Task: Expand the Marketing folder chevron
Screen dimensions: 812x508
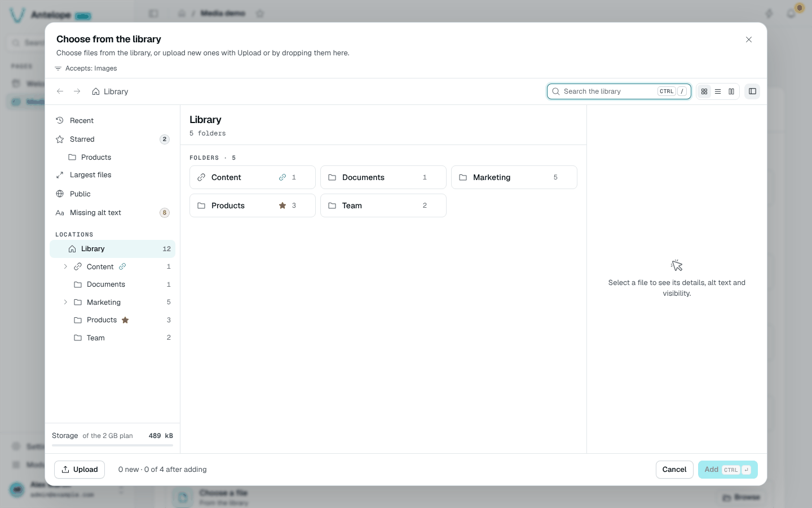Action: click(65, 302)
